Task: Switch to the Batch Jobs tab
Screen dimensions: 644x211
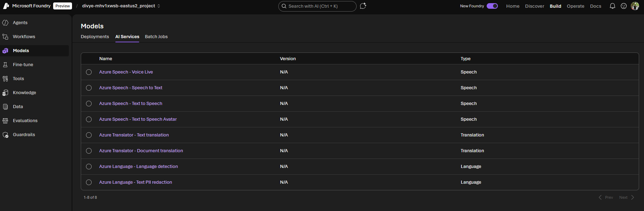Action: pos(156,37)
